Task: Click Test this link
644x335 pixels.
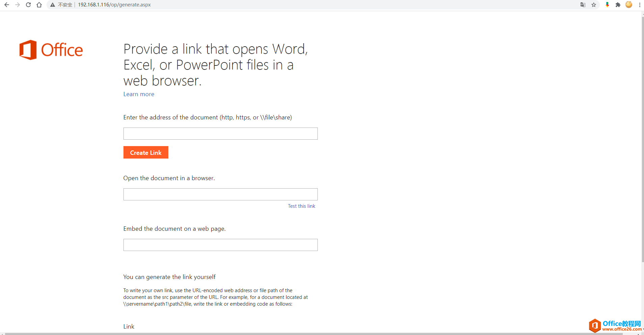Action: 301,206
